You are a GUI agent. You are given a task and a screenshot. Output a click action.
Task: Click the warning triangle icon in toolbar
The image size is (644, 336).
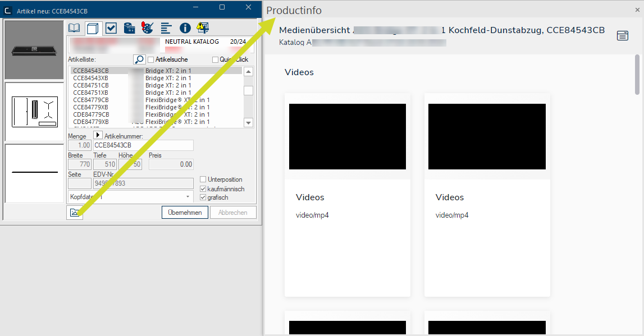pyautogui.click(x=203, y=28)
